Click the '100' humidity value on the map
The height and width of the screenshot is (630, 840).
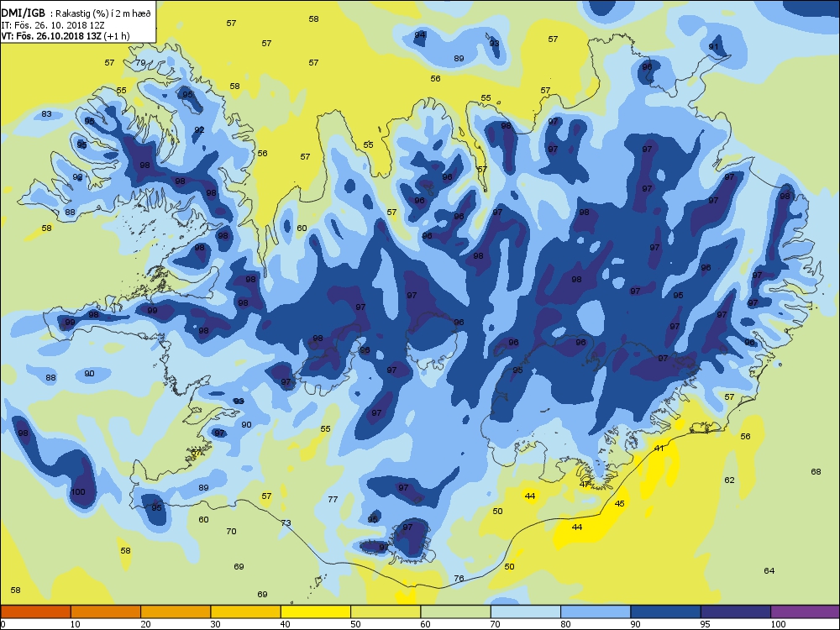pos(78,491)
